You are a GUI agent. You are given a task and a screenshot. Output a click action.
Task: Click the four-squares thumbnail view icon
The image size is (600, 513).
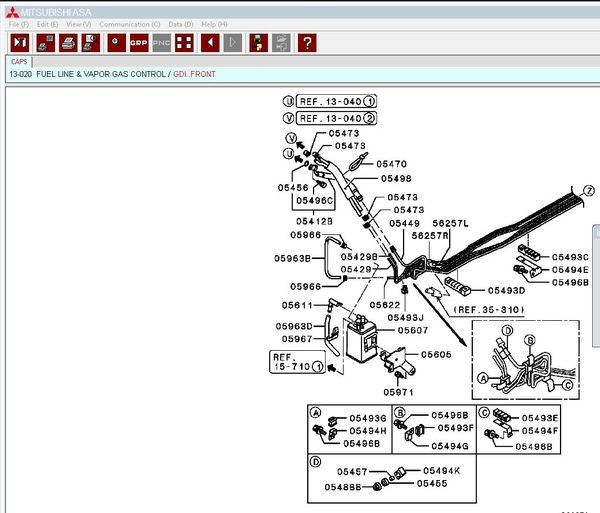tap(184, 42)
